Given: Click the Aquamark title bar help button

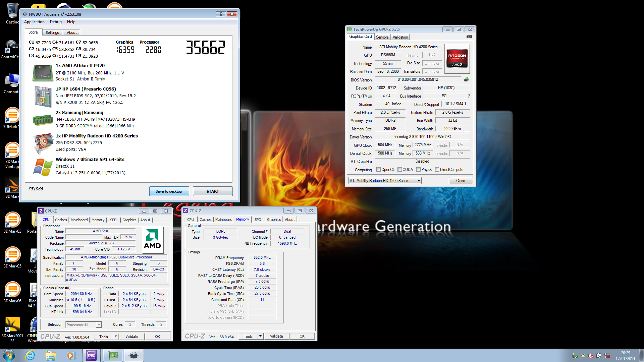Looking at the screenshot, I should [221, 14].
